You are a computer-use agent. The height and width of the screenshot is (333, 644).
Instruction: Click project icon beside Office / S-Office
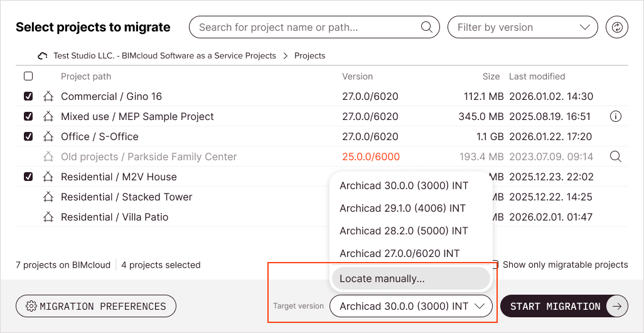[48, 136]
